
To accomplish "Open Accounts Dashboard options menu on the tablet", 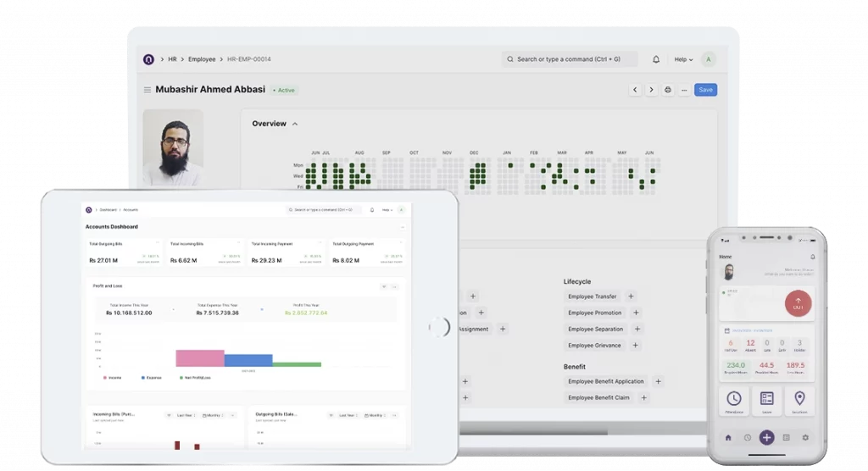I will [403, 227].
